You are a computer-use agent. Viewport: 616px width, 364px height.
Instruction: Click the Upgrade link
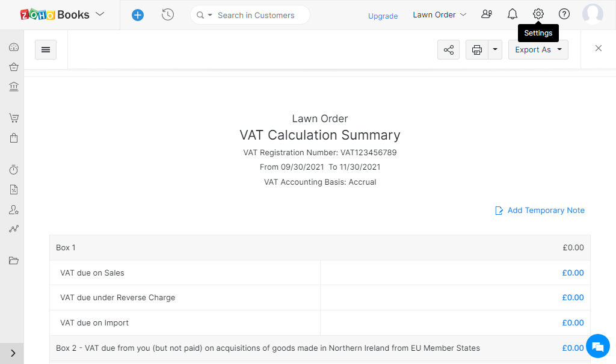click(x=383, y=16)
